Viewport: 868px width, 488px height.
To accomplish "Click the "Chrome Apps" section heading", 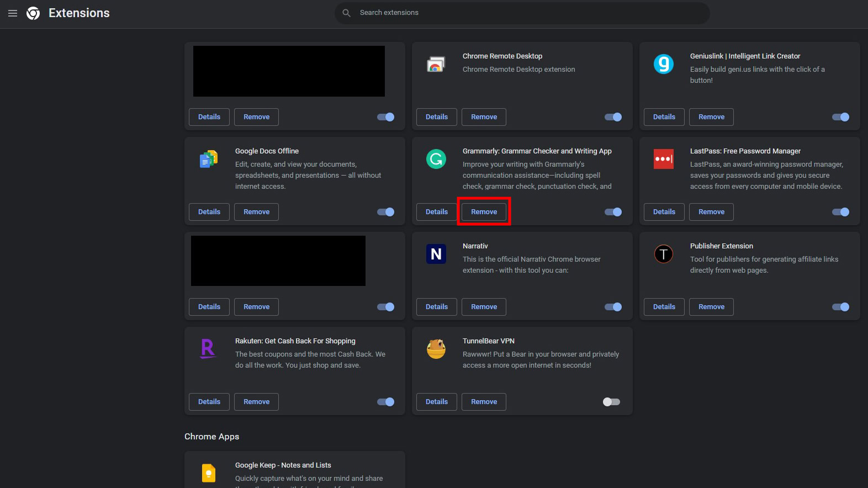I will (212, 437).
